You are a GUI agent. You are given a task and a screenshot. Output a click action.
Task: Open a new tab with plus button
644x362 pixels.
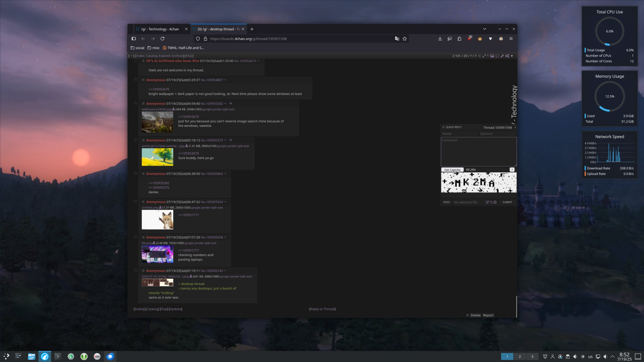tap(252, 29)
